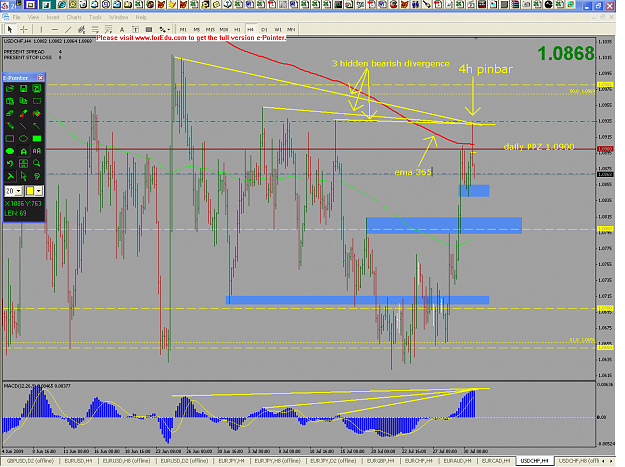
Task: Select the horizontal line tool in toolbar
Action: coord(55,29)
